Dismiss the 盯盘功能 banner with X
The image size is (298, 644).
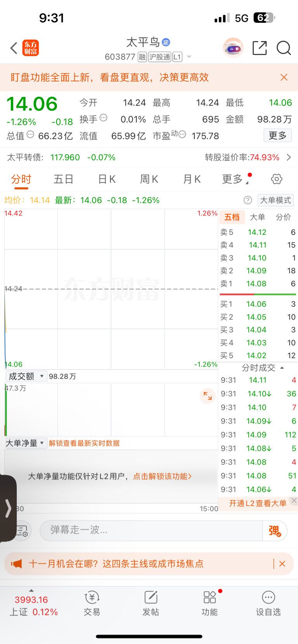284,77
